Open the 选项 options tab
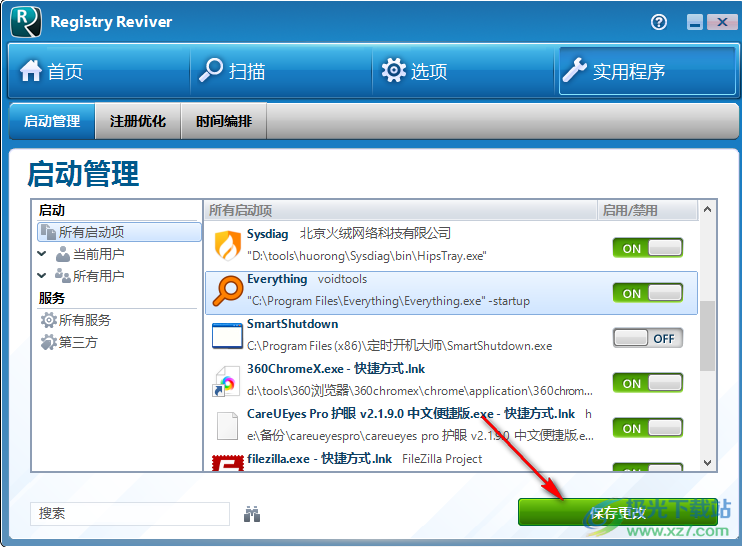The image size is (742, 547). 463,71
